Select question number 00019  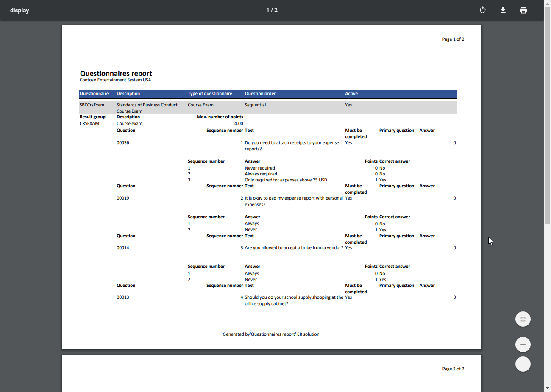(x=123, y=198)
